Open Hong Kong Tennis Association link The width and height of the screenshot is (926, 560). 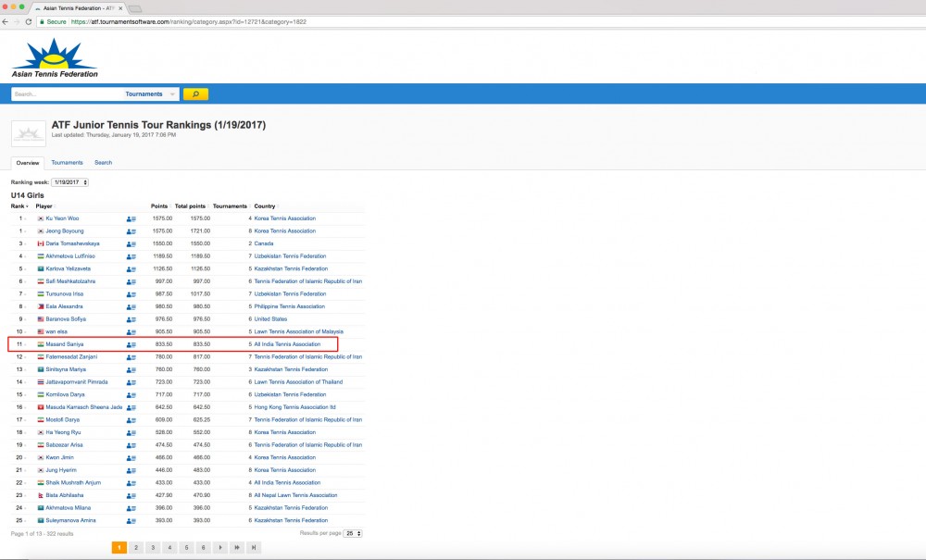coord(294,407)
